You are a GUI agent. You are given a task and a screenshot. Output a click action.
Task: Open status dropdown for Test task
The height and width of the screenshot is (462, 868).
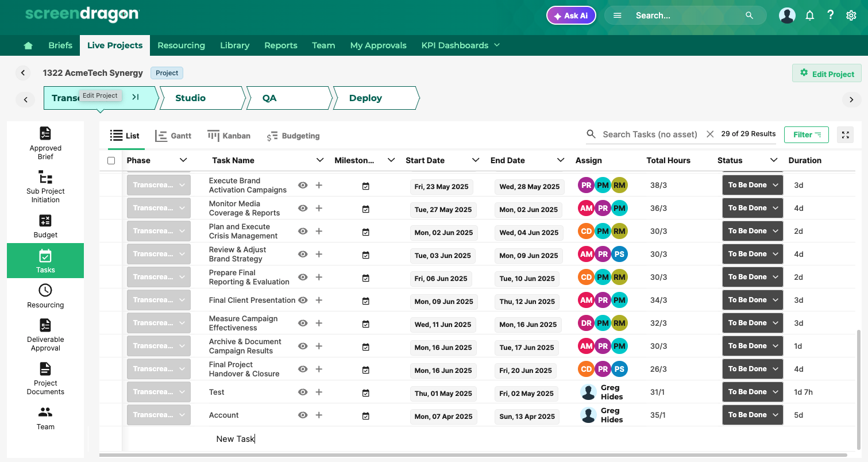[x=753, y=392]
